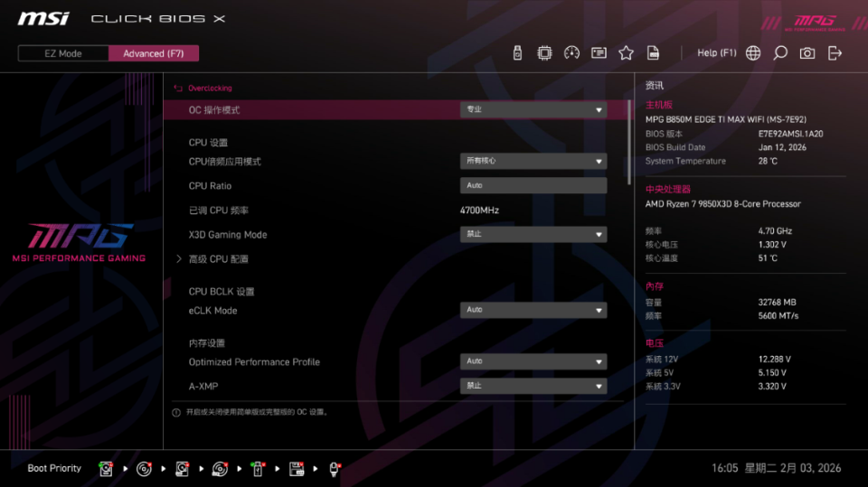
Task: Open Help (F1)
Action: [716, 53]
